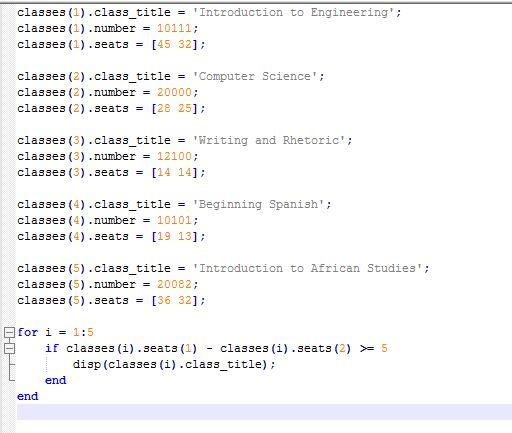The height and width of the screenshot is (433, 512).
Task: Click the [36 32] seats array
Action: click(x=174, y=300)
